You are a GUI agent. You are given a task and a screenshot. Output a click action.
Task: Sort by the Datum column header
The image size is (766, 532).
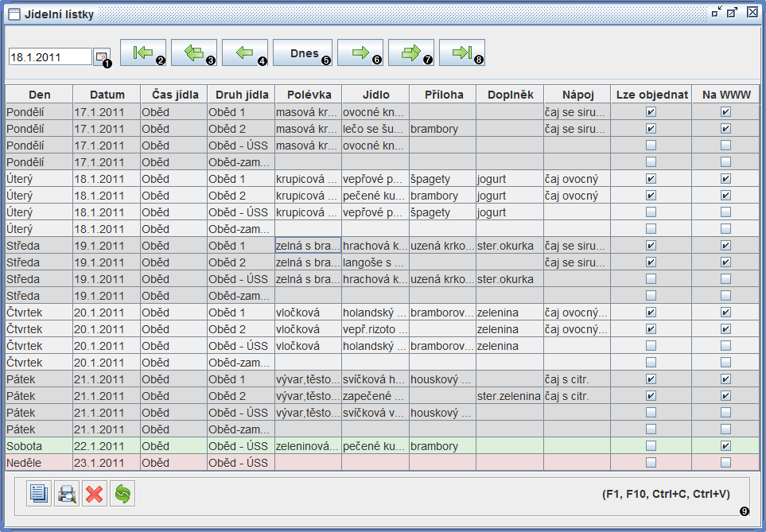107,94
